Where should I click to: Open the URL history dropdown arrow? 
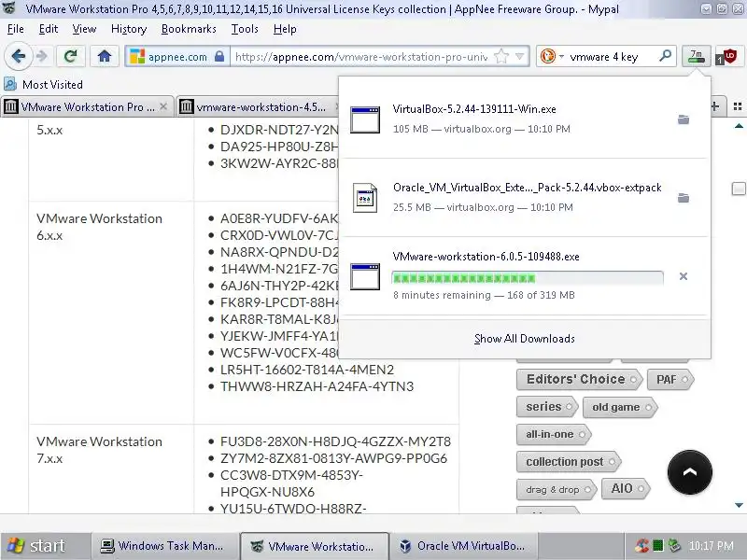pyautogui.click(x=520, y=56)
